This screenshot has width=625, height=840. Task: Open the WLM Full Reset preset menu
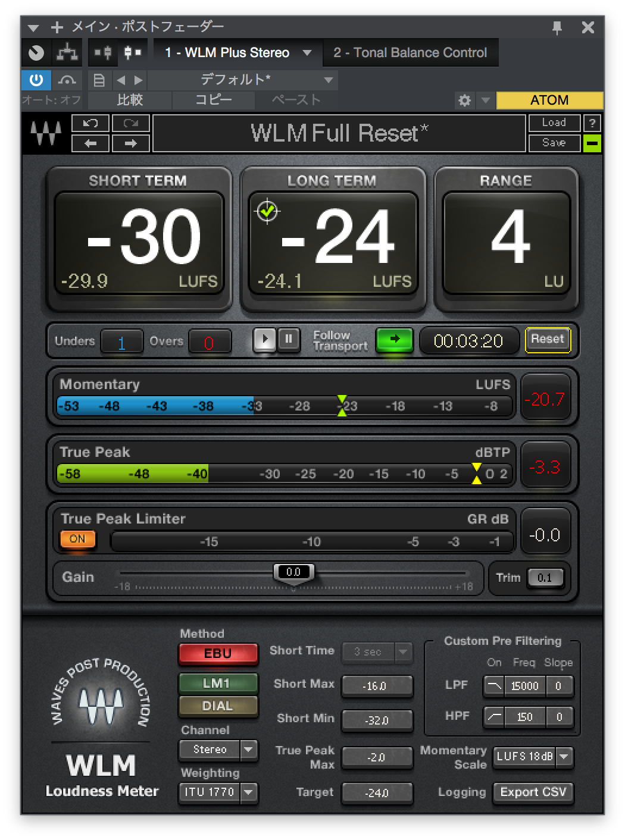(x=339, y=133)
